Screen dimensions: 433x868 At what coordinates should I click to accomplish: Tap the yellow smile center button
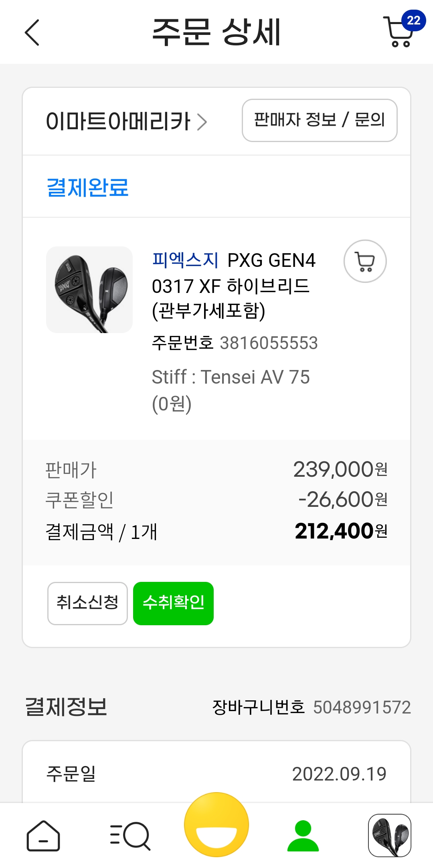click(216, 825)
